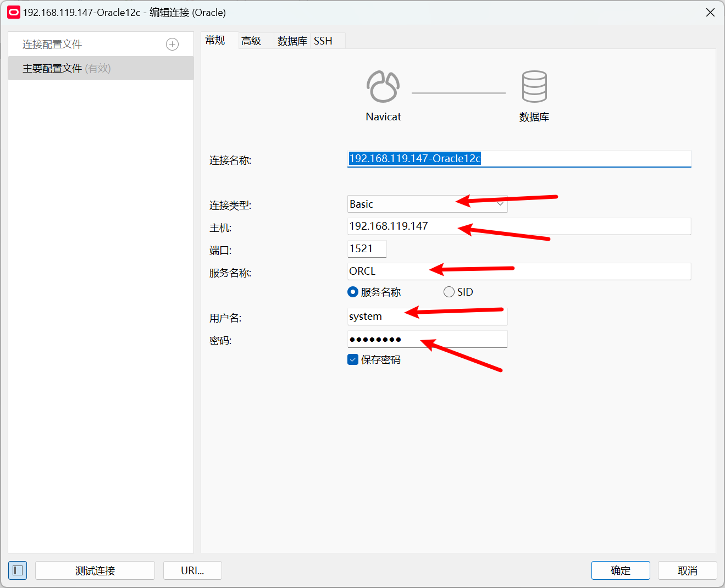
Task: Click the 端口: label
Action: [220, 251]
